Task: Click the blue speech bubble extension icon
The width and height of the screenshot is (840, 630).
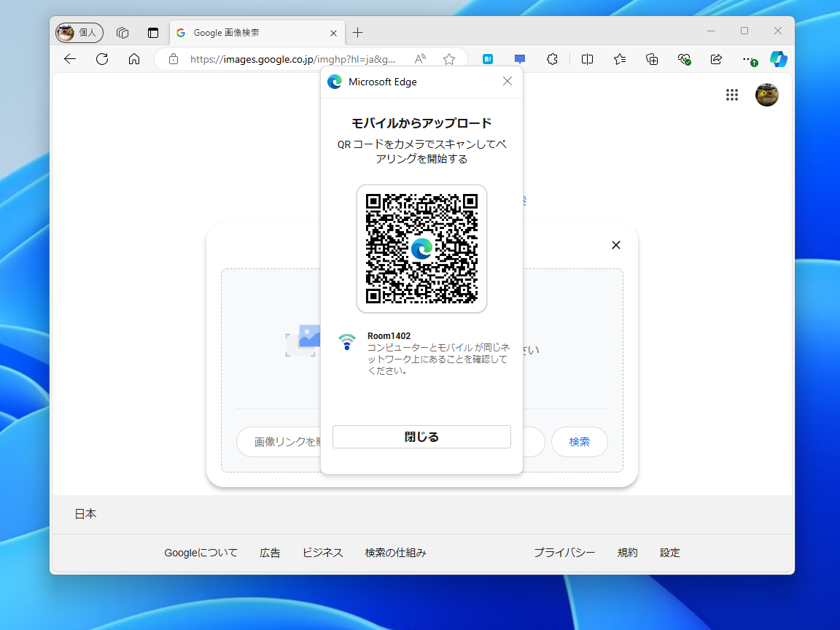Action: point(518,59)
